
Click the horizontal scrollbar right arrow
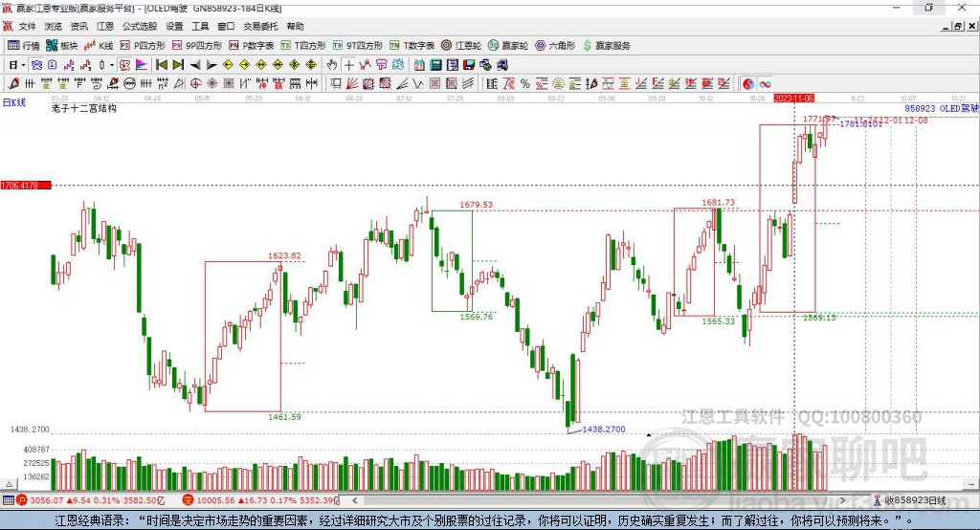click(842, 500)
